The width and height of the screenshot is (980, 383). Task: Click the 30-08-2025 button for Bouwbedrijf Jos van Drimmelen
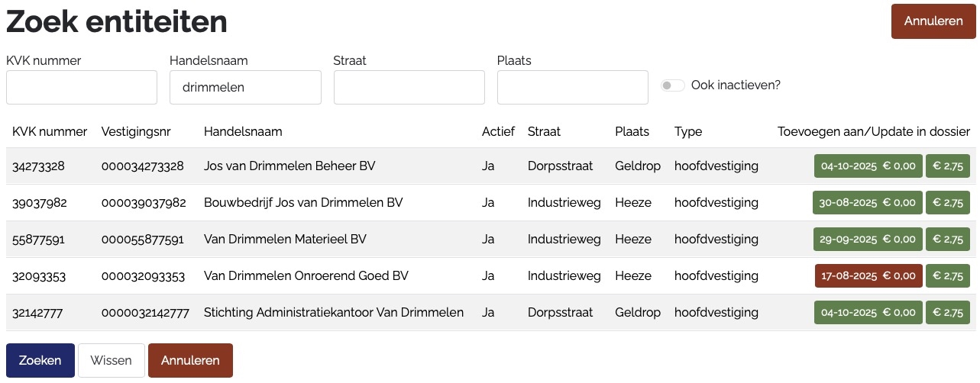coord(868,203)
